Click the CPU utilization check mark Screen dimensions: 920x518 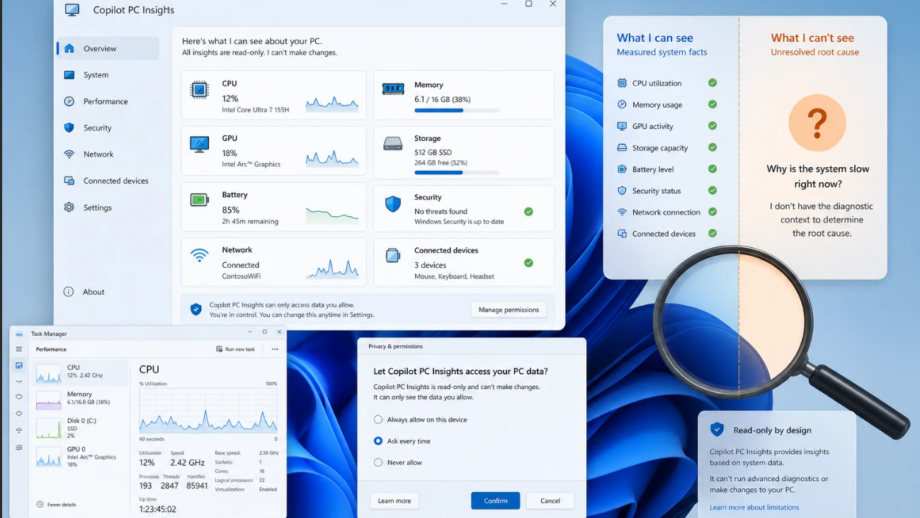point(712,83)
